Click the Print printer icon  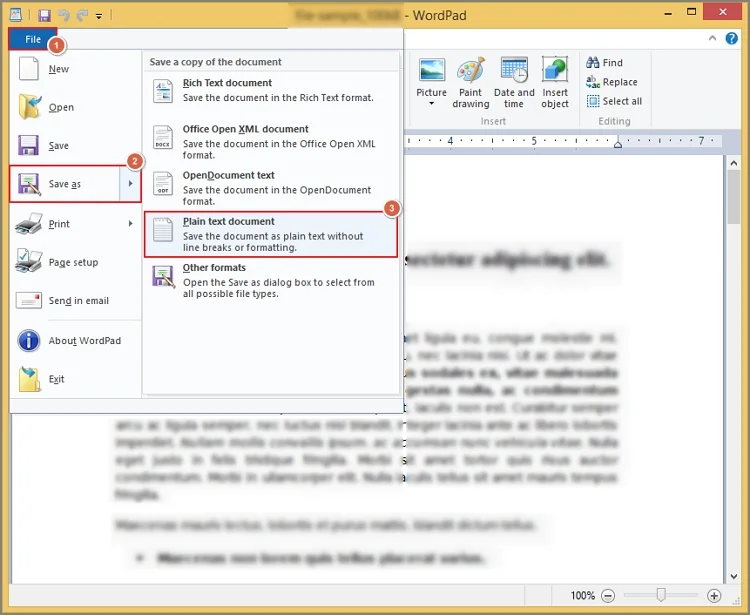coord(29,223)
